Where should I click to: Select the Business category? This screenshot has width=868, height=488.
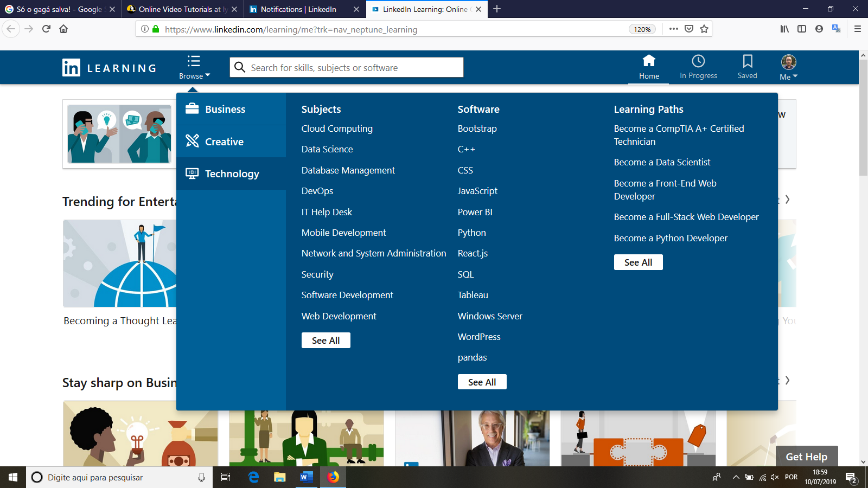(x=225, y=109)
